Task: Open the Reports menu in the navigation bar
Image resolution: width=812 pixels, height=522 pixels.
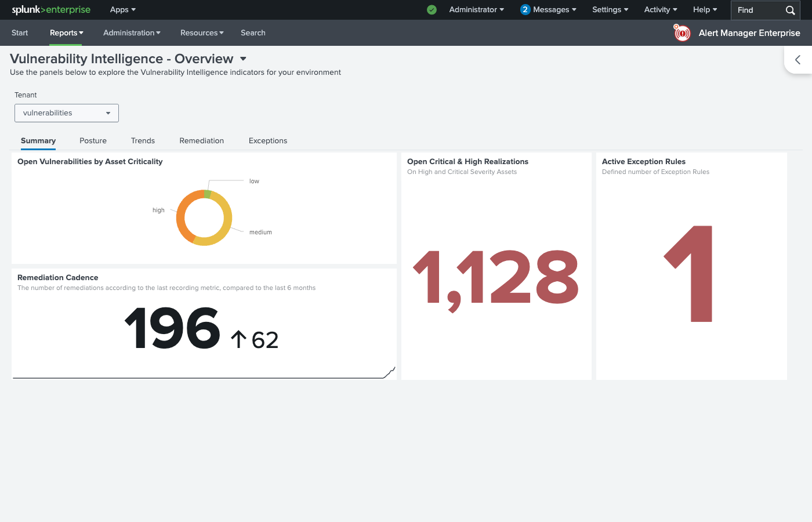Action: [x=66, y=32]
